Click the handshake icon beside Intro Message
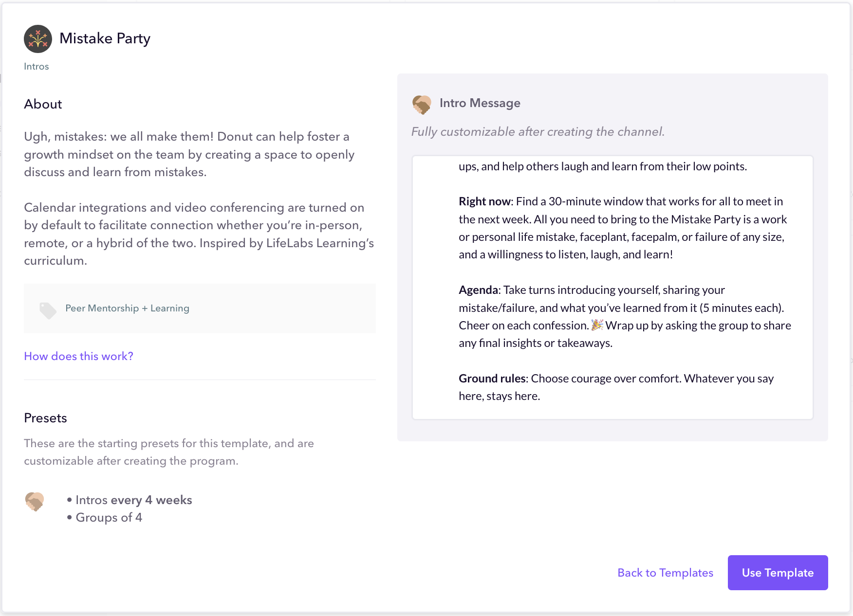Screen dimensions: 853x616 coord(422,104)
